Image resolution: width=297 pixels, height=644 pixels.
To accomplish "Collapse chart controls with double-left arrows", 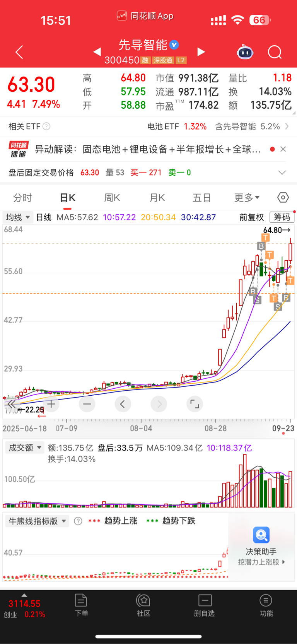I will (x=12, y=404).
